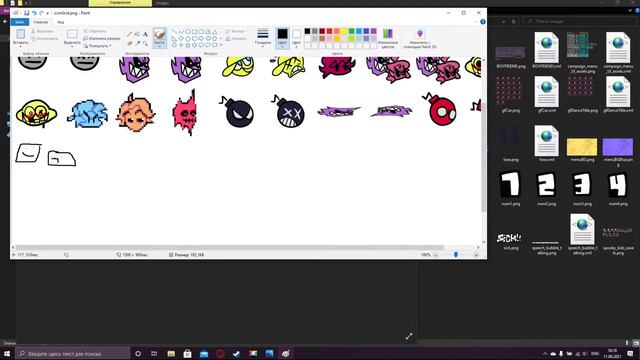Screen dimensions: 640x360
Task: Open the dropdown arrow under Вставить (Paste)
Action: [20, 47]
